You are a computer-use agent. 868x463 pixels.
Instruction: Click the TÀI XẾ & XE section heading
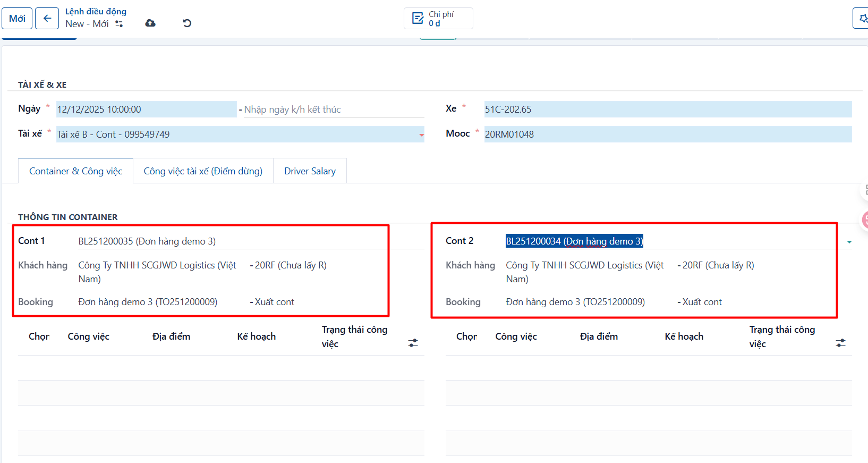(x=42, y=85)
